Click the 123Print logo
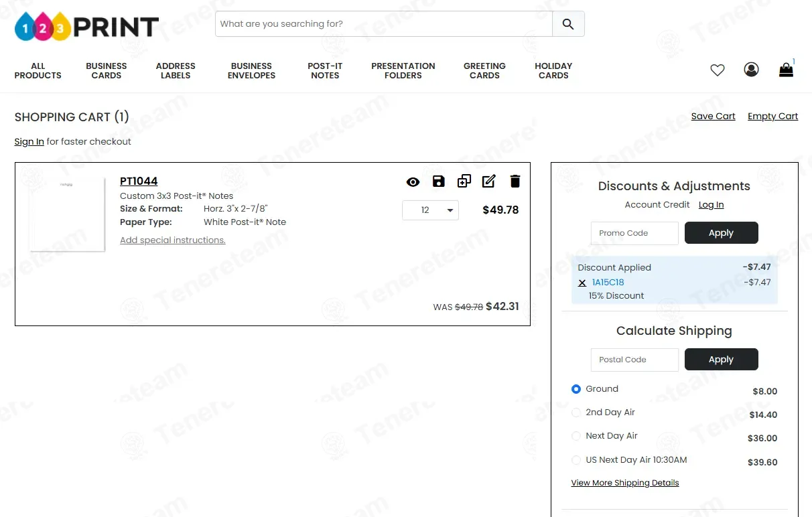 click(86, 26)
